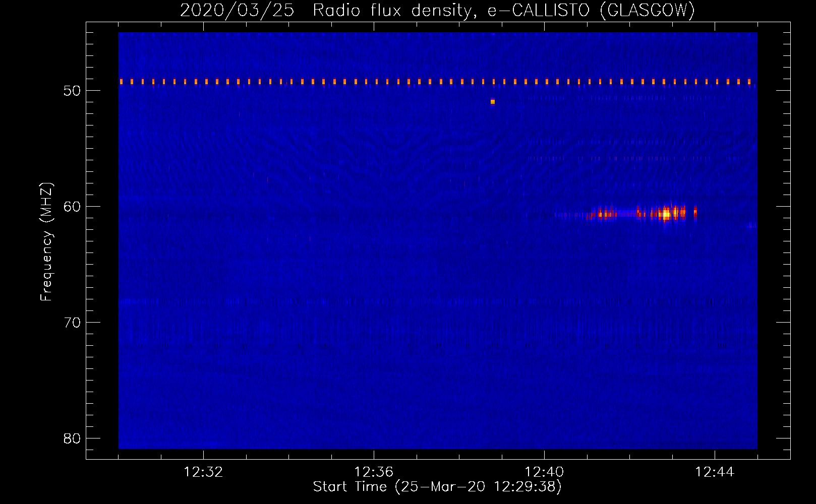Click the '12:36' time tick label
The height and width of the screenshot is (504, 816).
point(374,472)
